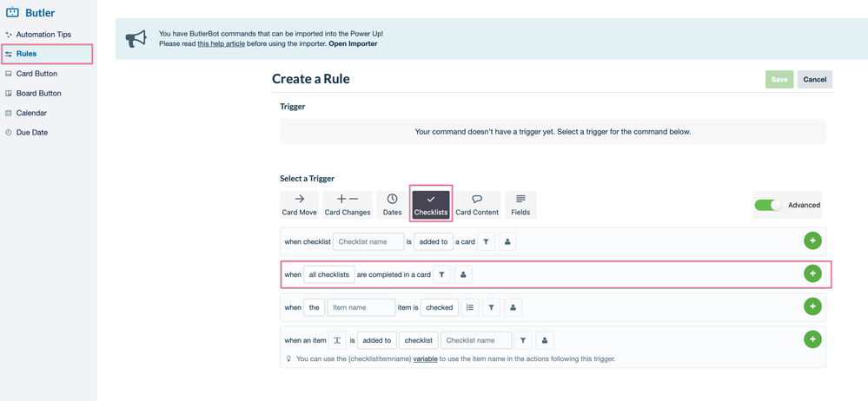Screen dimensions: 868x401
Task: Toggle 'added to' option in 'when an item' row
Action: (376, 340)
